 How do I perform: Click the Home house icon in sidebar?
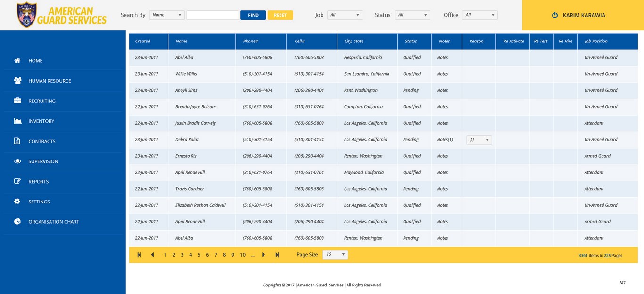coord(17,60)
